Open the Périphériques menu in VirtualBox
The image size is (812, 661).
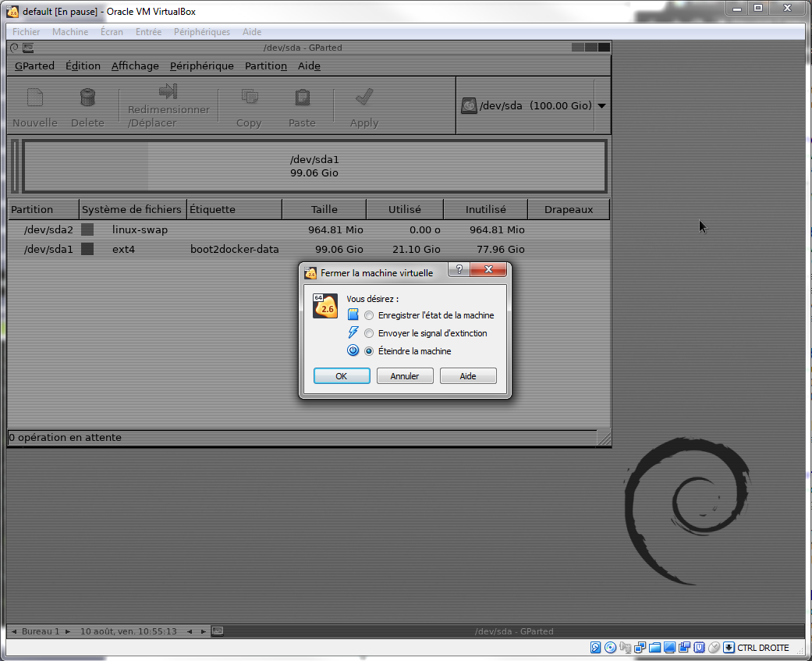click(202, 31)
